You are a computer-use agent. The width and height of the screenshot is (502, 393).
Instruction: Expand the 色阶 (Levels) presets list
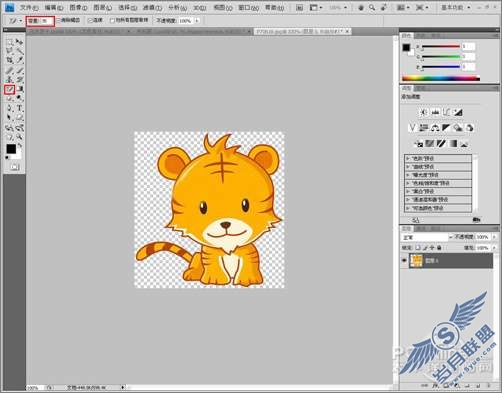[x=408, y=158]
